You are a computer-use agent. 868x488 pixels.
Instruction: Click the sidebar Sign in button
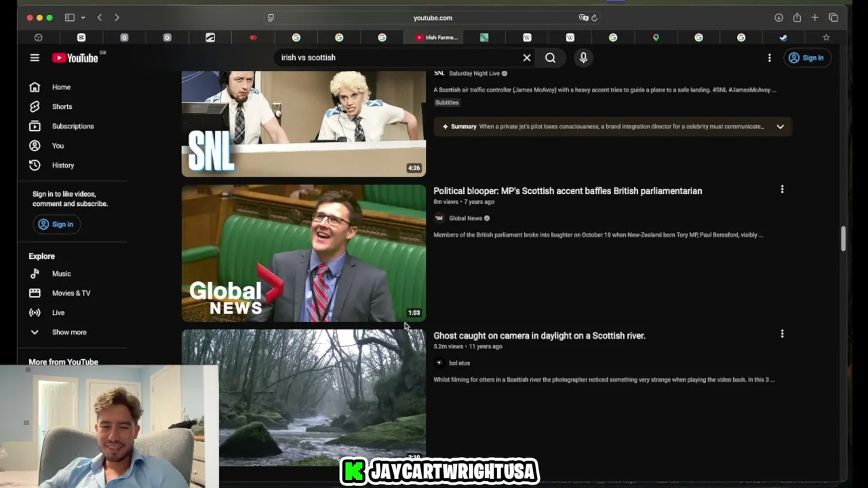pos(56,224)
